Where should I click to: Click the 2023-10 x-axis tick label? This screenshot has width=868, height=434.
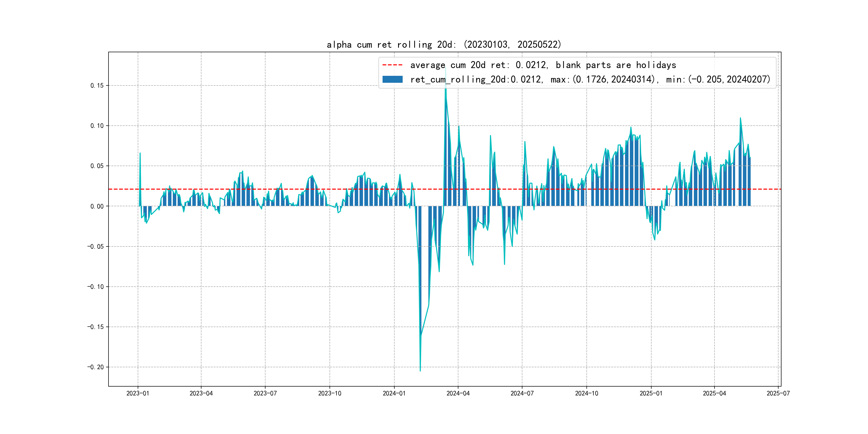click(x=330, y=393)
